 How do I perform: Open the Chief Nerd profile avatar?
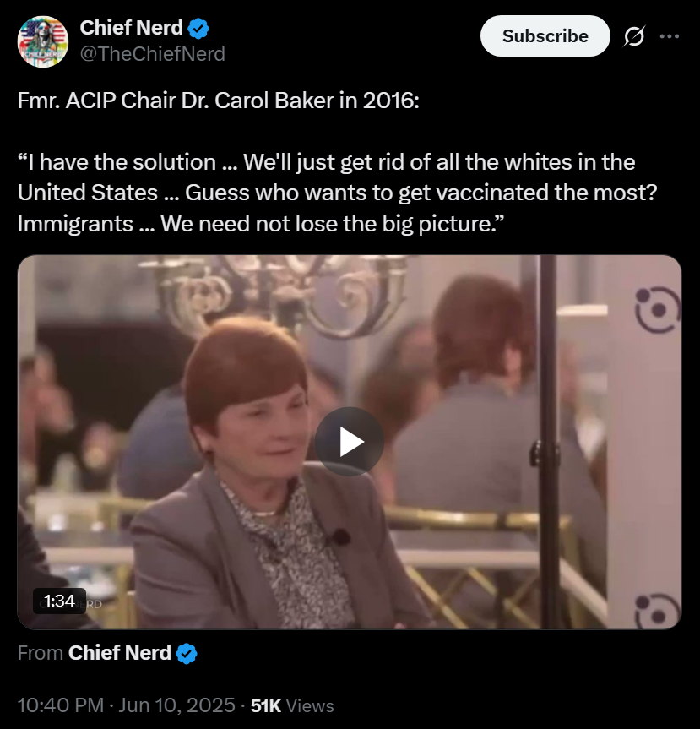[43, 41]
